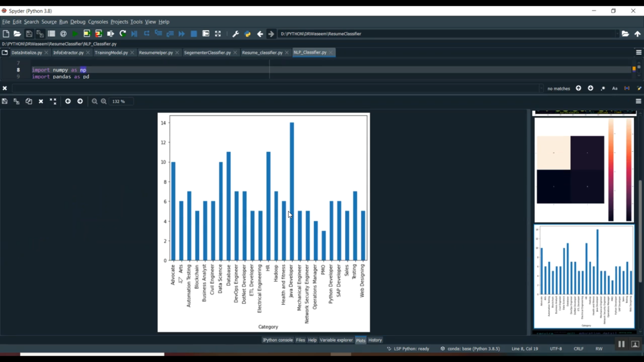Zoom in on the plot
This screenshot has height=362, width=644.
coord(104,101)
